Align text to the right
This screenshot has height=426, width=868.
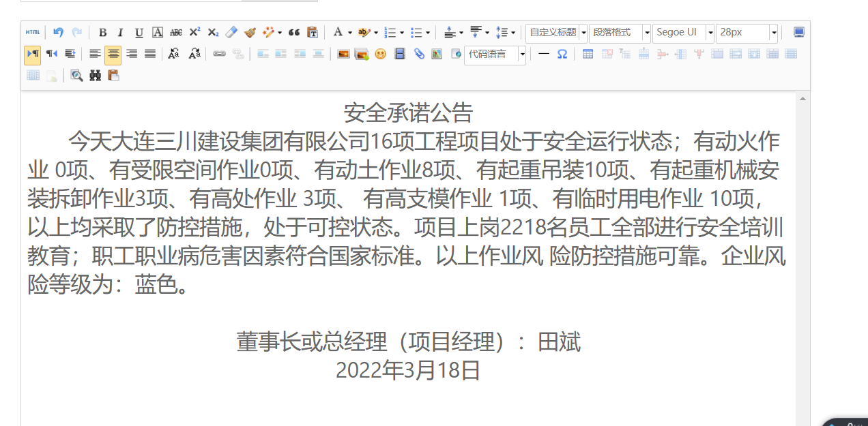pos(132,53)
